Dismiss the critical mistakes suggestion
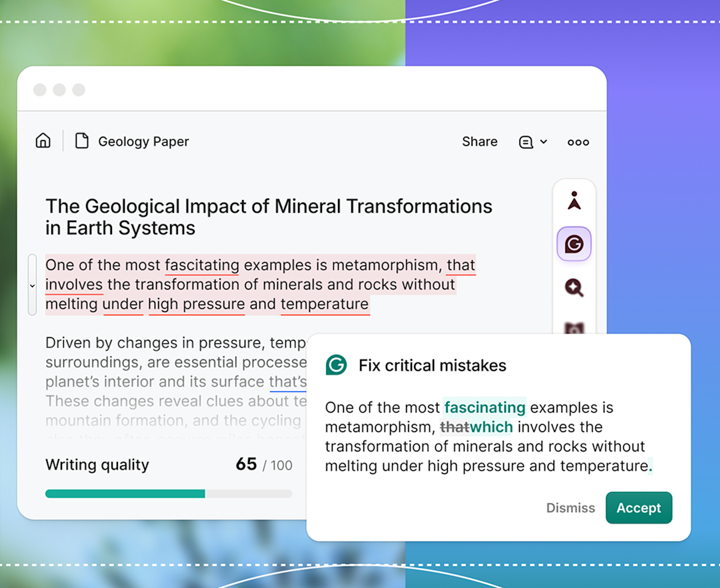 point(570,508)
